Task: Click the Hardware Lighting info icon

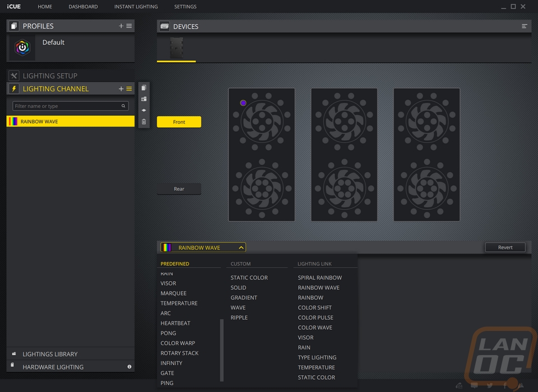Action: 129,367
